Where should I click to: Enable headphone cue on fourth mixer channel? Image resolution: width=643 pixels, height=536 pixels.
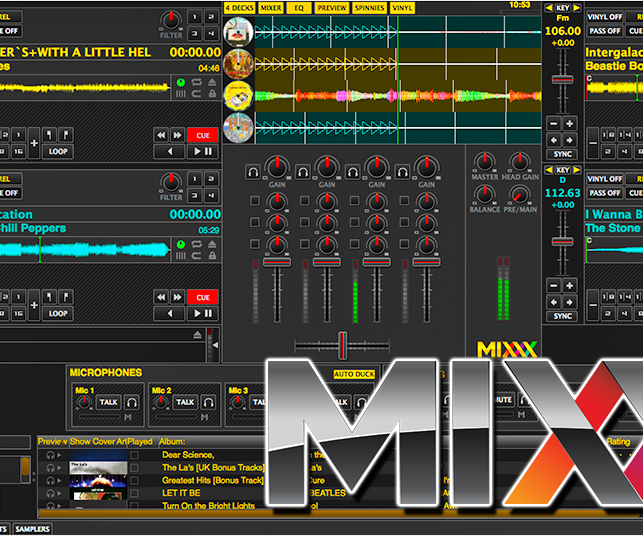[x=402, y=172]
